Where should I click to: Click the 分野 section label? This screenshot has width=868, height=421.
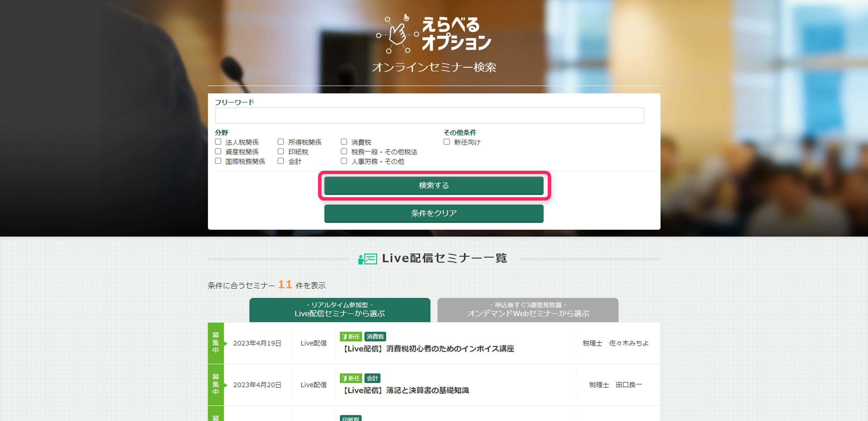tap(221, 132)
